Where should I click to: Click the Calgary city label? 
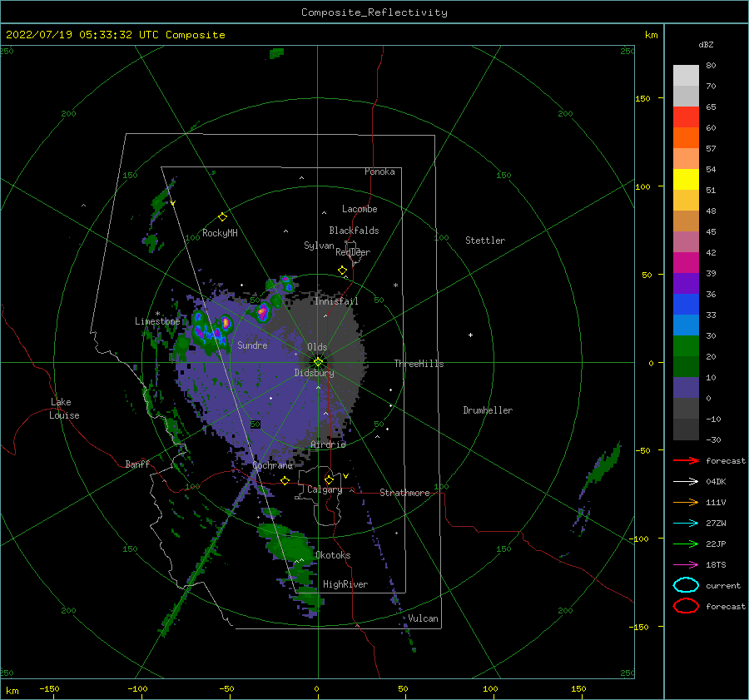coord(325,489)
